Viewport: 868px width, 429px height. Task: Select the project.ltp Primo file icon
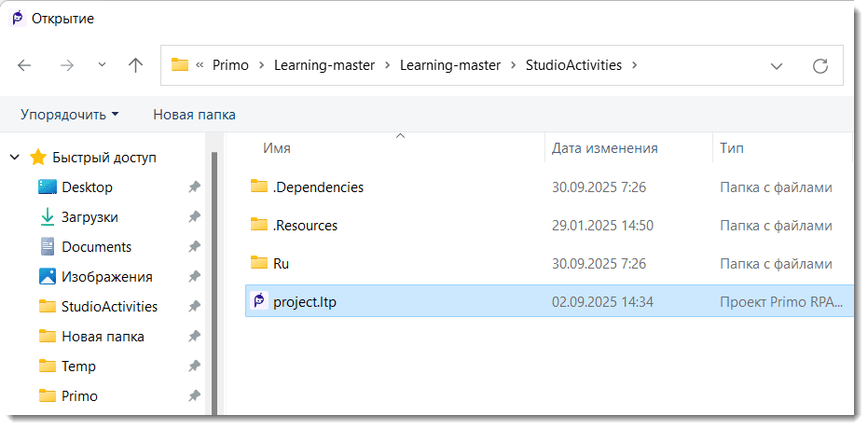point(260,301)
